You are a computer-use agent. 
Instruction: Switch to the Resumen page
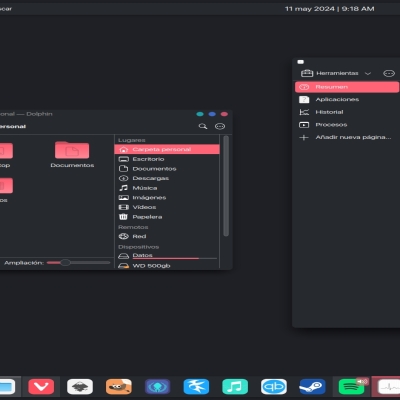coord(347,87)
